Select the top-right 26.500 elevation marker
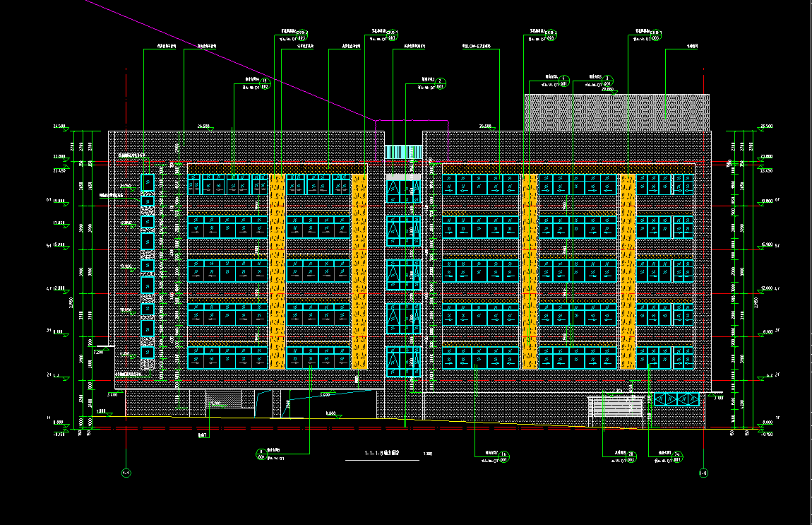Image resolution: width=812 pixels, height=525 pixels. (x=766, y=126)
